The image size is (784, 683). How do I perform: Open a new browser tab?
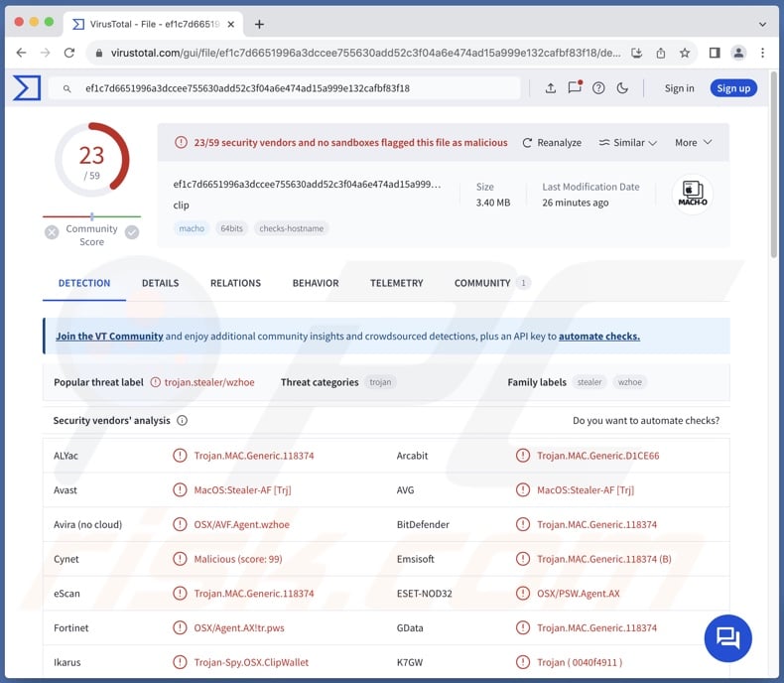pos(259,24)
